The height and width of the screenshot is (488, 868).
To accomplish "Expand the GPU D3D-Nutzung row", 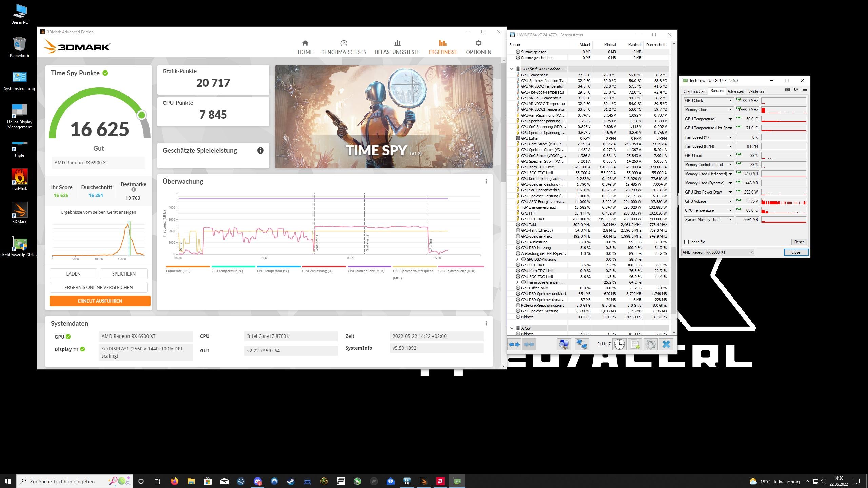I will [517, 259].
